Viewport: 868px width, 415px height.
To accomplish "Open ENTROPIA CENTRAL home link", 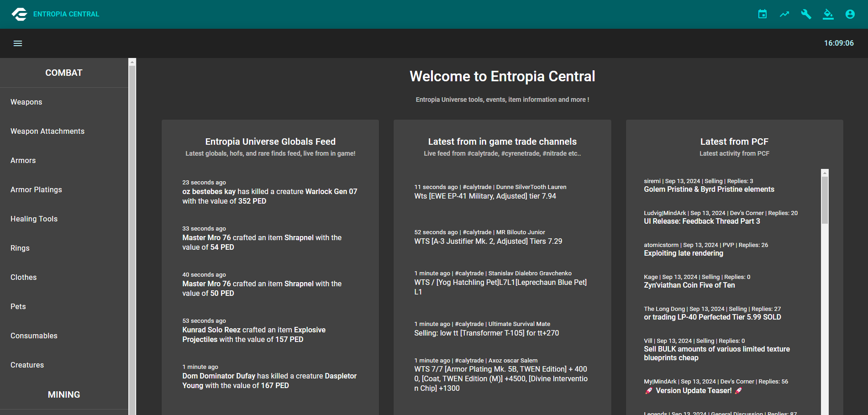I will [66, 14].
